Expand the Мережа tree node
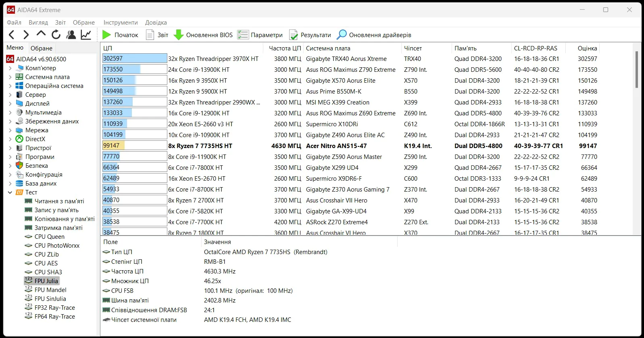 10,130
